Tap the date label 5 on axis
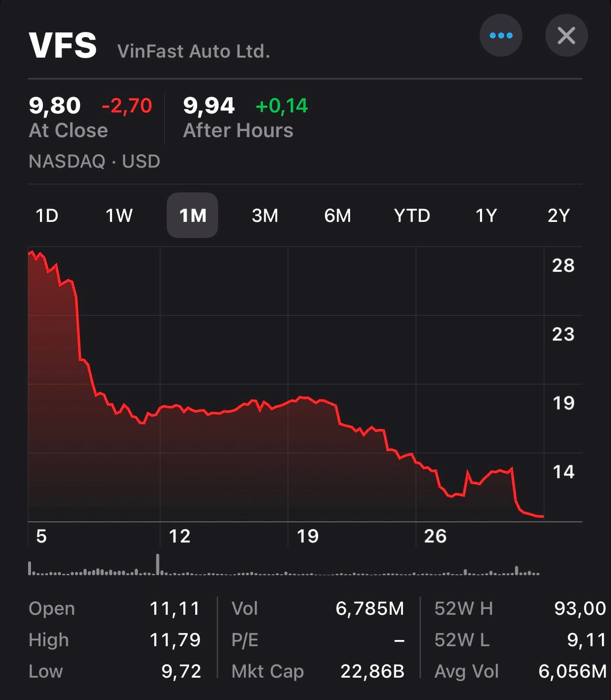Screen dimensions: 611x700 [41, 536]
